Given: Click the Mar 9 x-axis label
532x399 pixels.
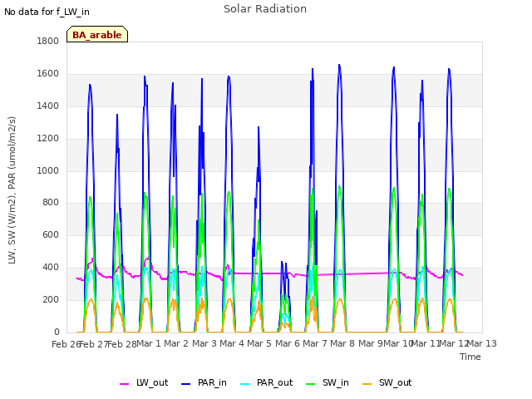Looking at the screenshot, I should 371,343.
